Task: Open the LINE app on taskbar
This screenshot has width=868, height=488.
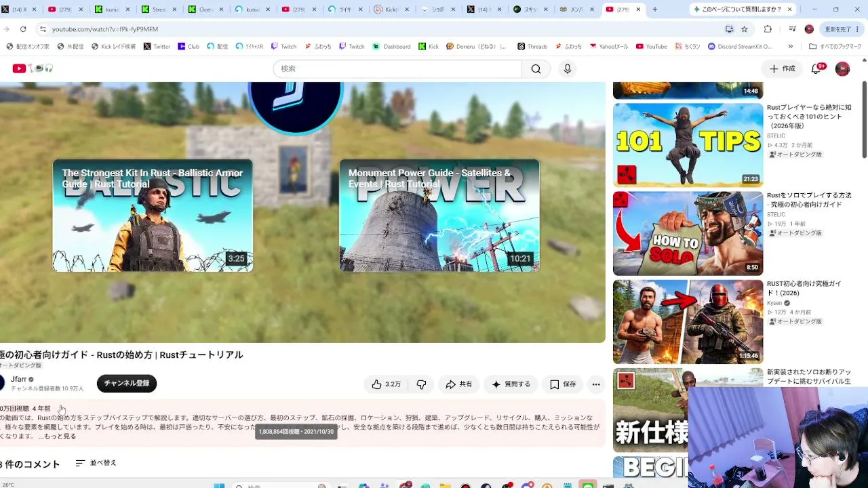Action: [x=588, y=485]
